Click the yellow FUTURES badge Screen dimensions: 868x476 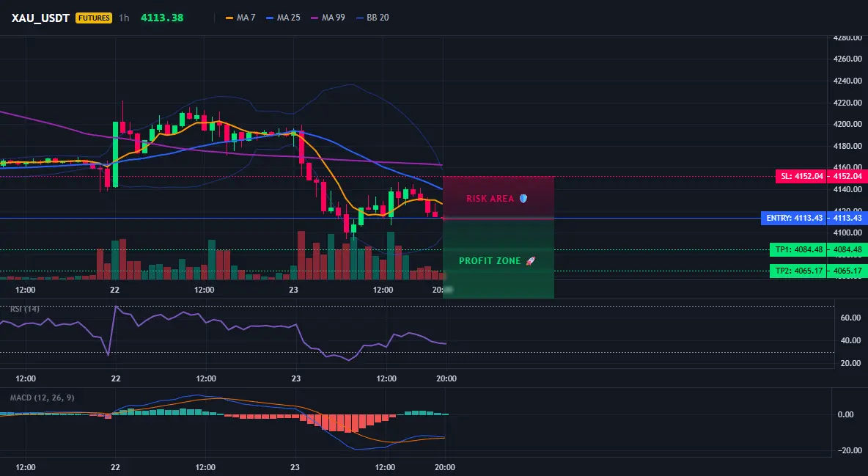pos(94,18)
